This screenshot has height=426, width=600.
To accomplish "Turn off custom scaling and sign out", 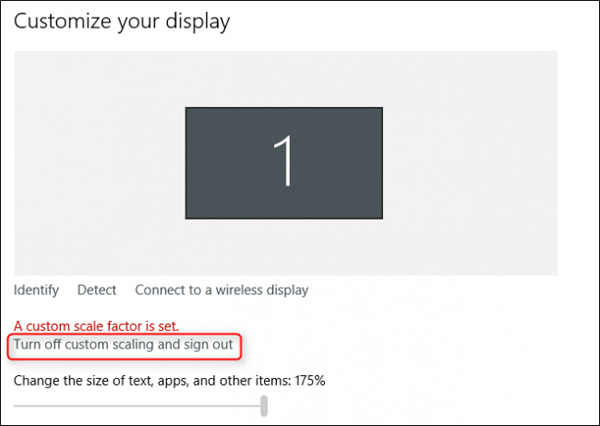I will point(123,344).
